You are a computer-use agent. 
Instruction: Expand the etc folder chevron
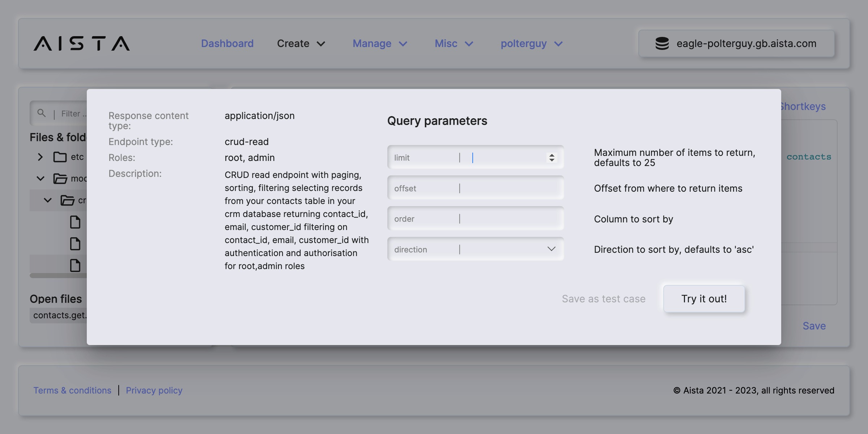click(x=40, y=157)
